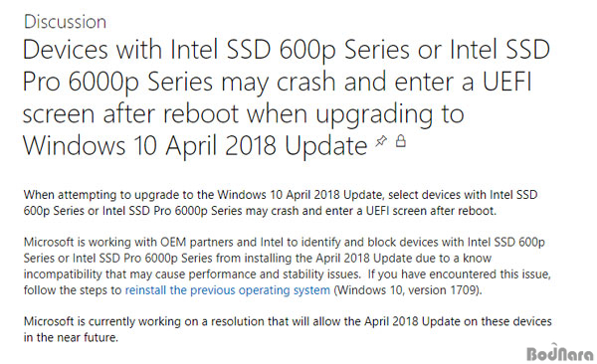Click the line Series or Intel SSD Pro 6000p
This screenshot has width=597, height=364.
258,259
